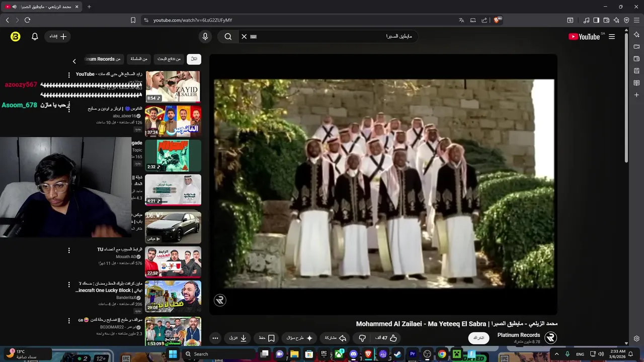Click the video player to pause playback

(x=383, y=184)
